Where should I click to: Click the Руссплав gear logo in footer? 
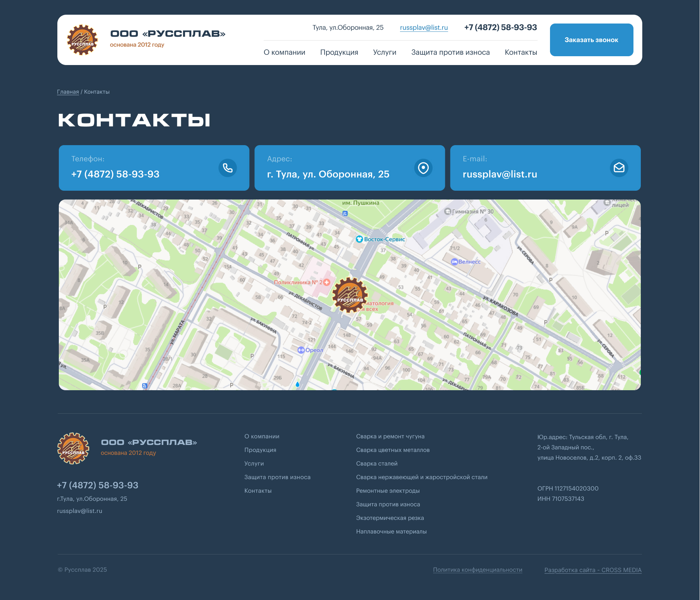(73, 448)
